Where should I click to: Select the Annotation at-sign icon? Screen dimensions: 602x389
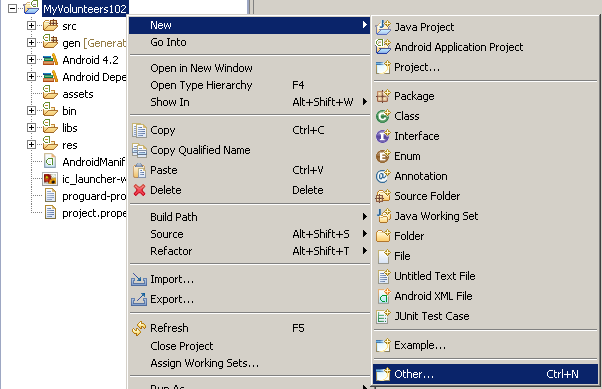[383, 176]
